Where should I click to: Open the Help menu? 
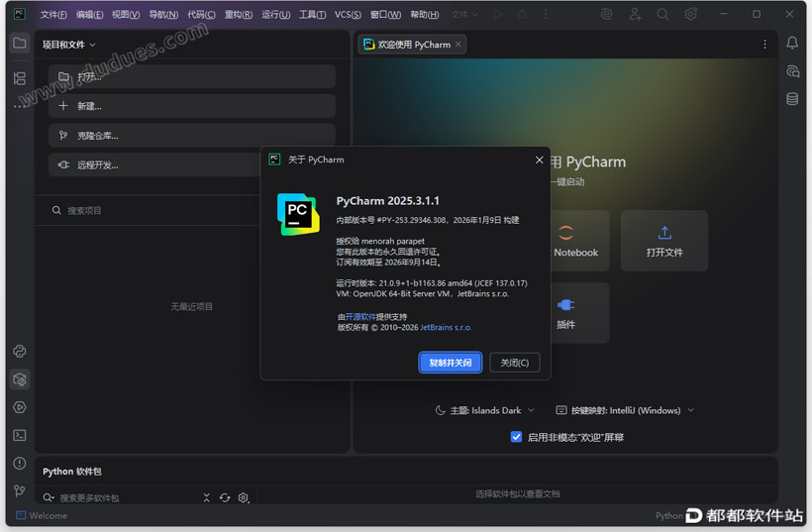425,15
